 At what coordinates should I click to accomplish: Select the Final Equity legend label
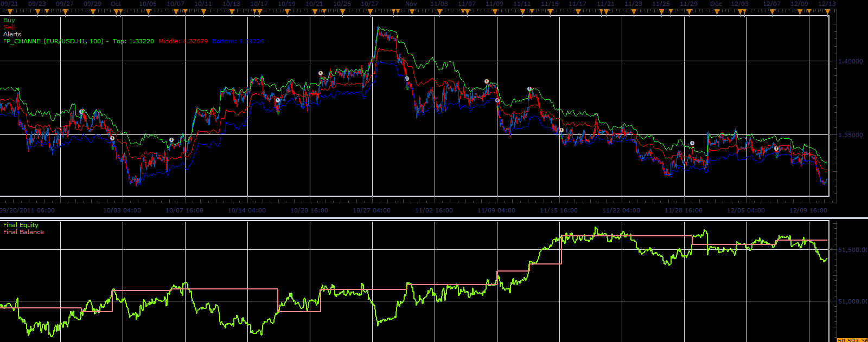[21, 225]
